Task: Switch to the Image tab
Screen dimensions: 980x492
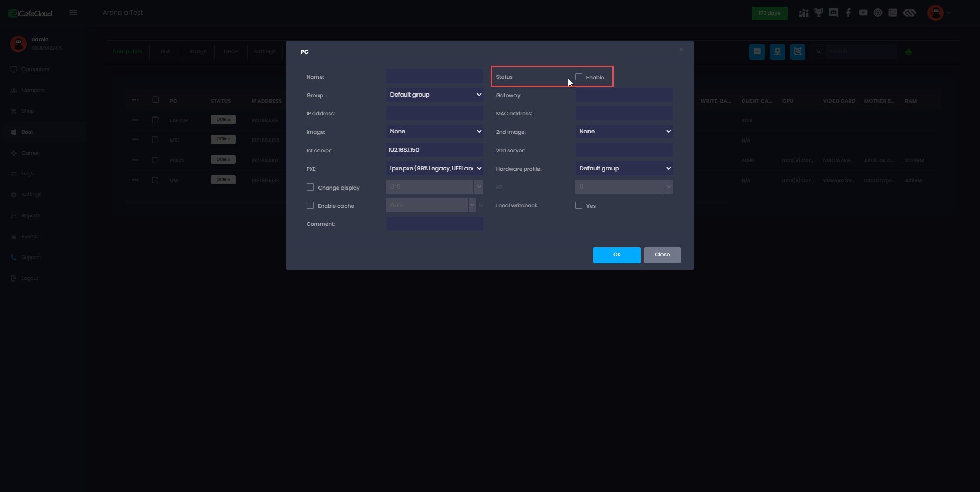Action: pyautogui.click(x=198, y=51)
